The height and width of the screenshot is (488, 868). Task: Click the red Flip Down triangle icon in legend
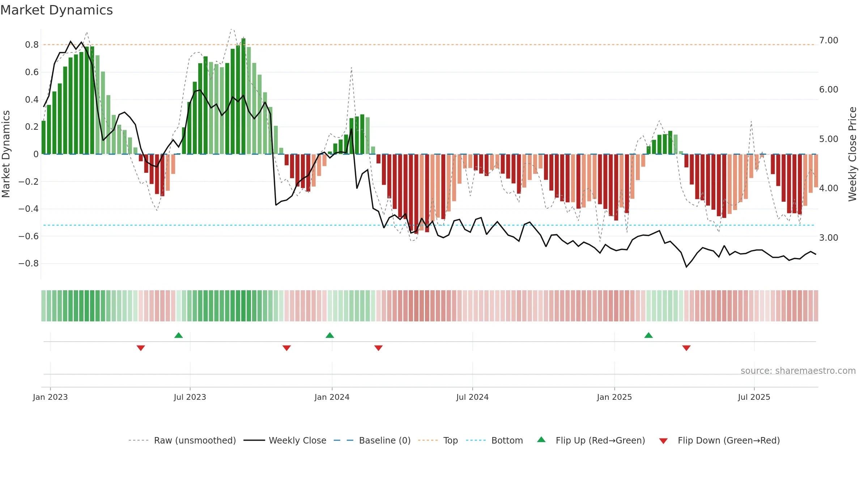click(x=663, y=441)
